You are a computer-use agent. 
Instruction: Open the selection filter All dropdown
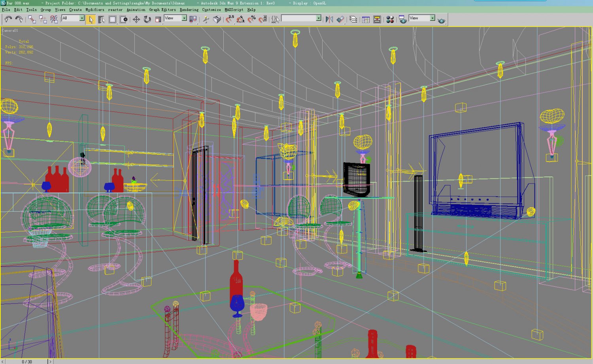[72, 18]
